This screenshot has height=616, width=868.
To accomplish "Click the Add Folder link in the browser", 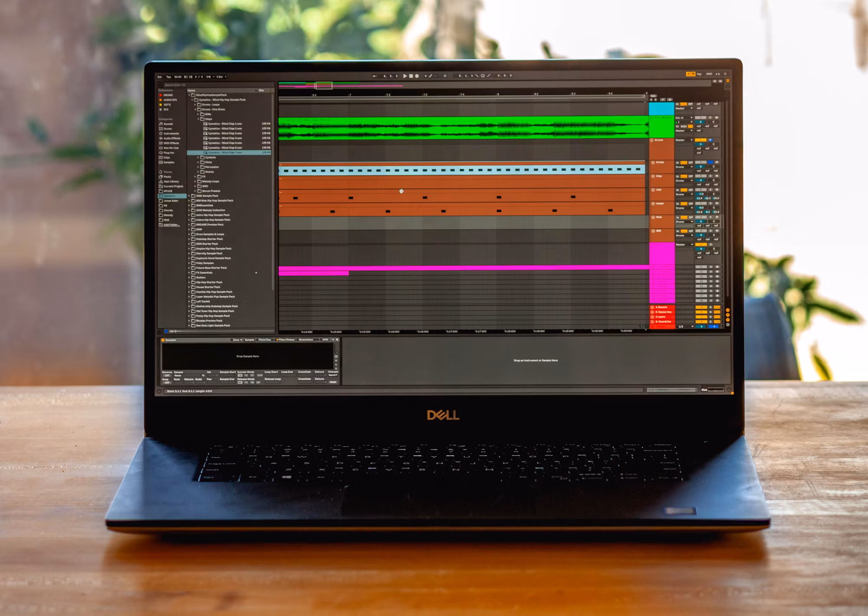I will tap(171, 224).
